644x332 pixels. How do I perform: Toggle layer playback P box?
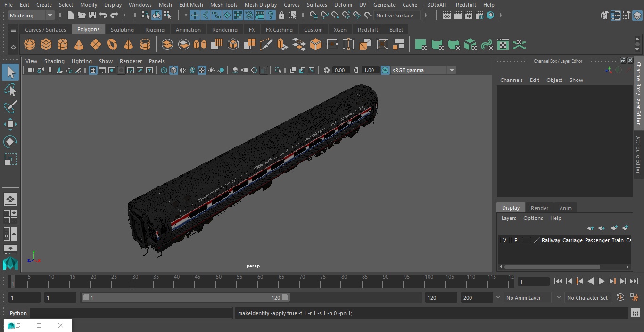point(515,240)
